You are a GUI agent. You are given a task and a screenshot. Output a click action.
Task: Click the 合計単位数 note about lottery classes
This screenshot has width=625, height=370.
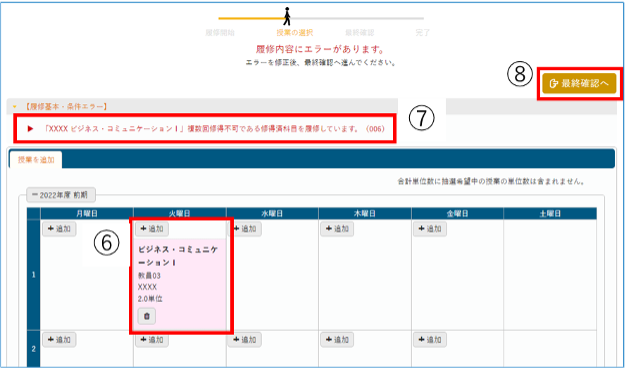[x=491, y=181]
